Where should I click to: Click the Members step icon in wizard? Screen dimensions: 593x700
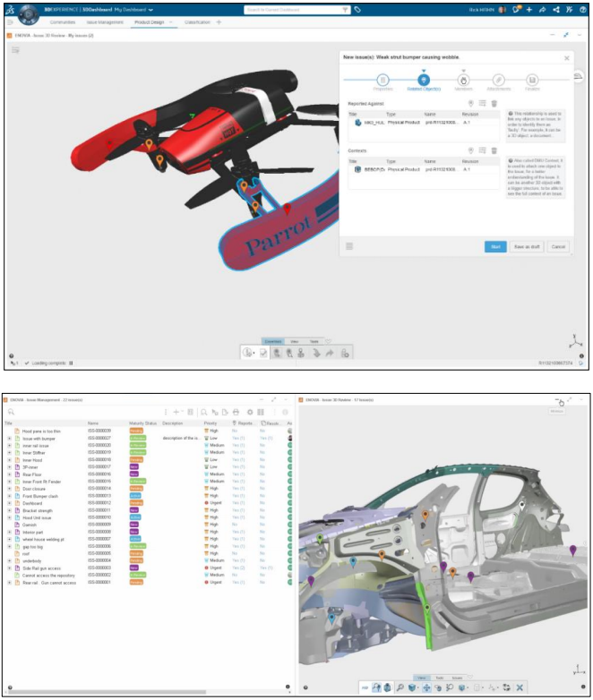point(463,80)
